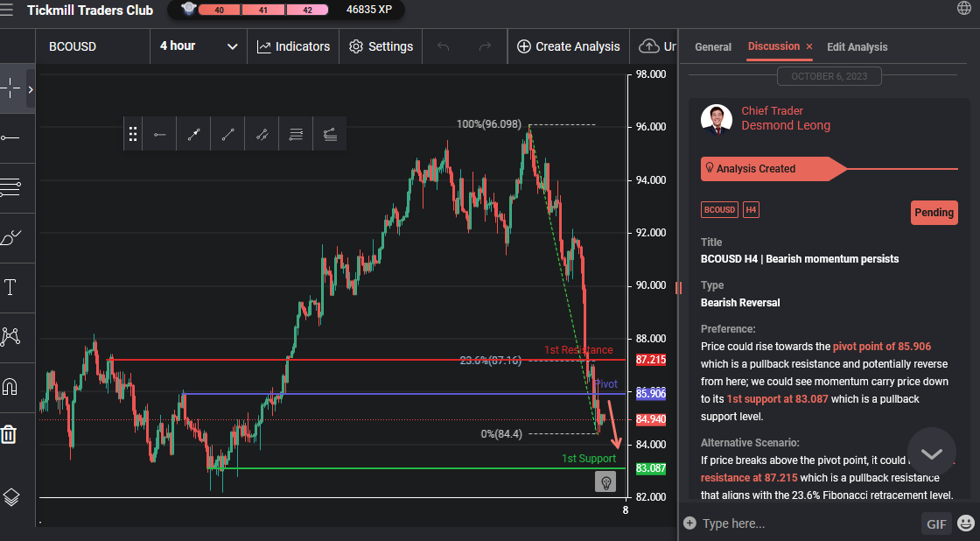
Task: Choose the extended line tool in floating toolbar
Action: 262,134
